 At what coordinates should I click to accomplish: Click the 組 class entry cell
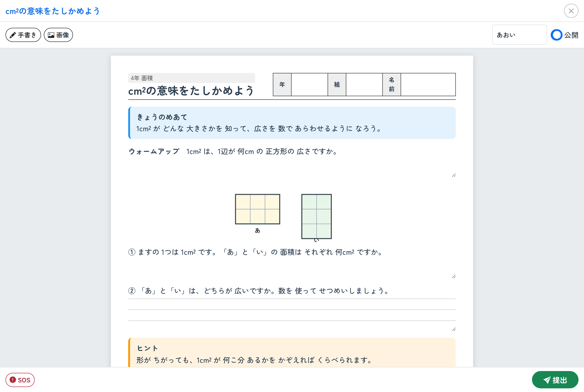(x=364, y=85)
